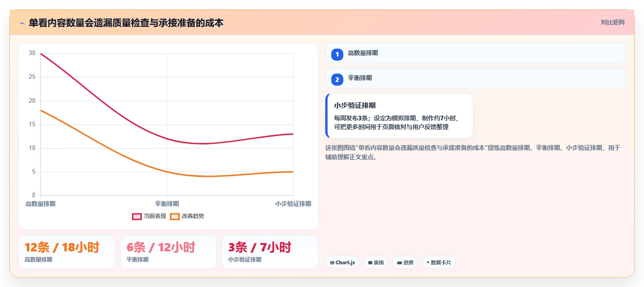Screen dimensions: 644x287
Task: Click the y-axis value 25
Action: 32,77
